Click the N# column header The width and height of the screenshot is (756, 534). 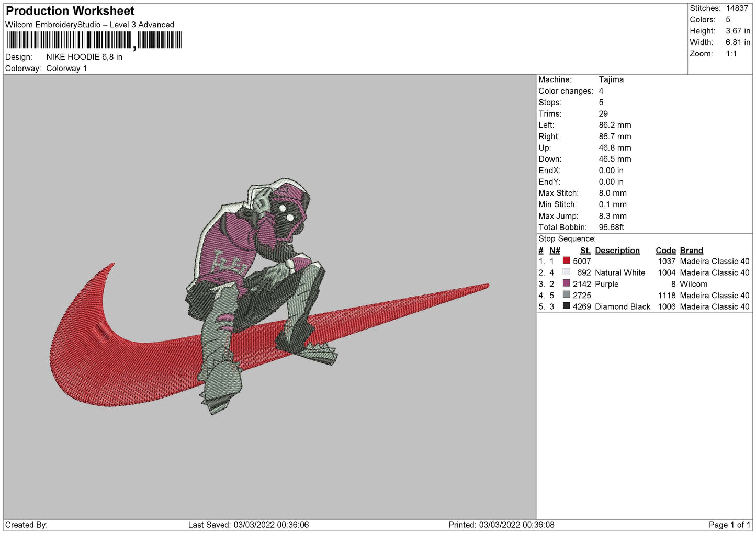[555, 251]
